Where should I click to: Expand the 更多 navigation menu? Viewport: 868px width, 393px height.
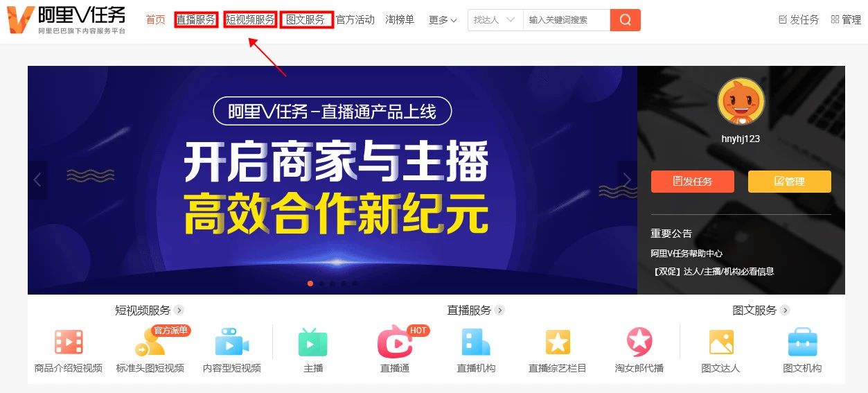tap(443, 20)
